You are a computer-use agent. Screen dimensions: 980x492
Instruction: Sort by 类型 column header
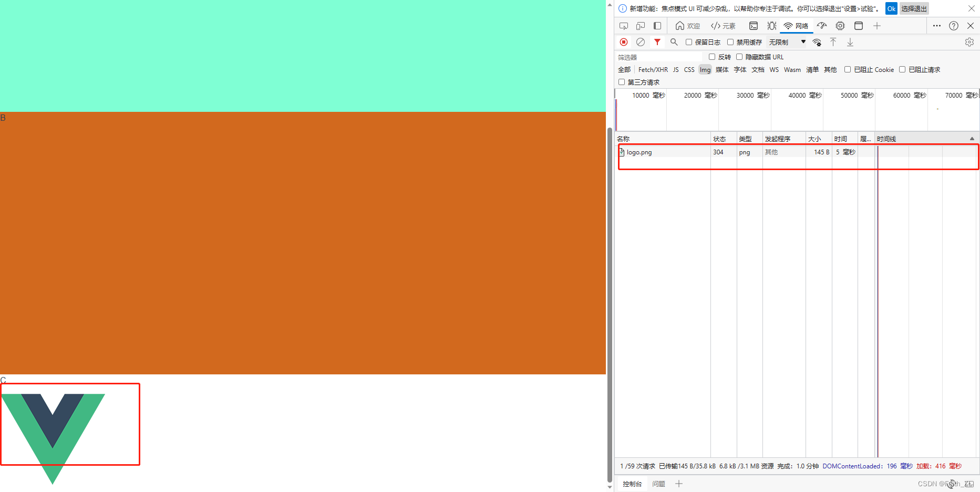click(749, 139)
